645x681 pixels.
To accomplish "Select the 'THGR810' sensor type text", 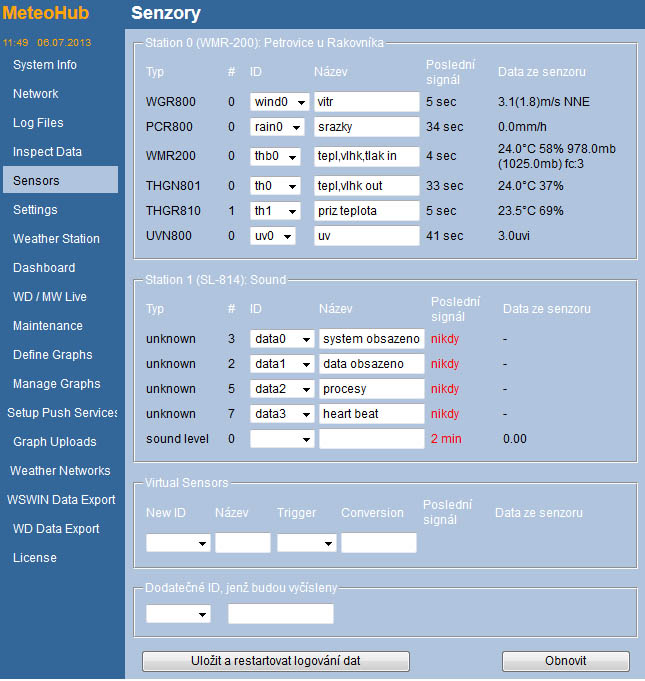I will [173, 211].
